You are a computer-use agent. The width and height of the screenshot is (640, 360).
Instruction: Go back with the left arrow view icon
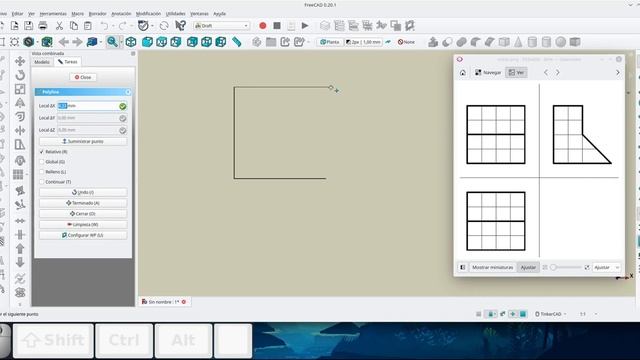(63, 42)
